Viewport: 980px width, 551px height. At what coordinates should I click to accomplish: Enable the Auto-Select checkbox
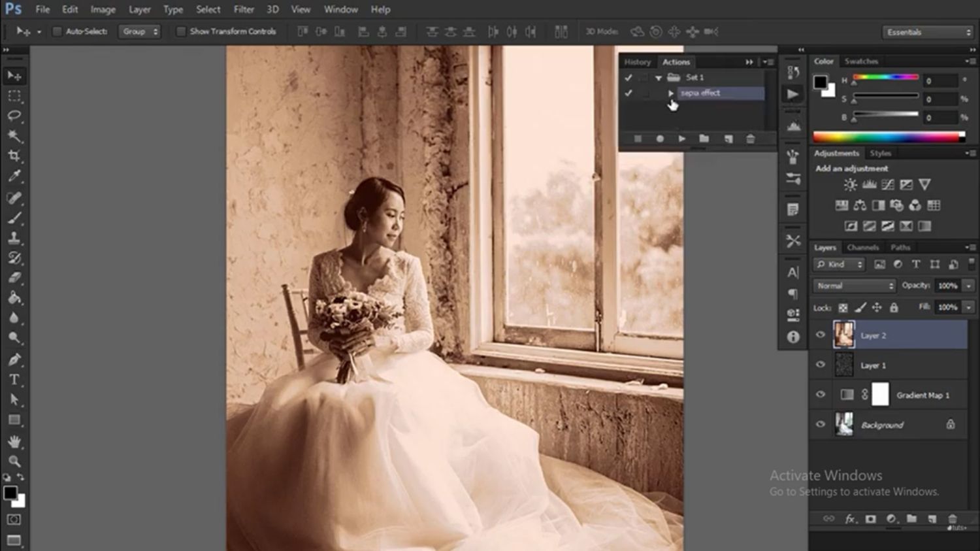pyautogui.click(x=57, y=31)
